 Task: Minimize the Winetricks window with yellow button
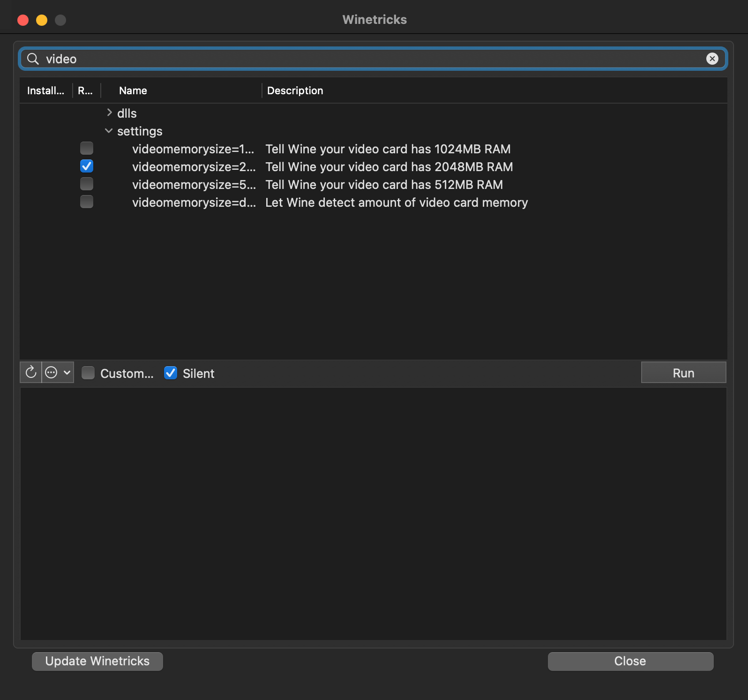point(42,20)
